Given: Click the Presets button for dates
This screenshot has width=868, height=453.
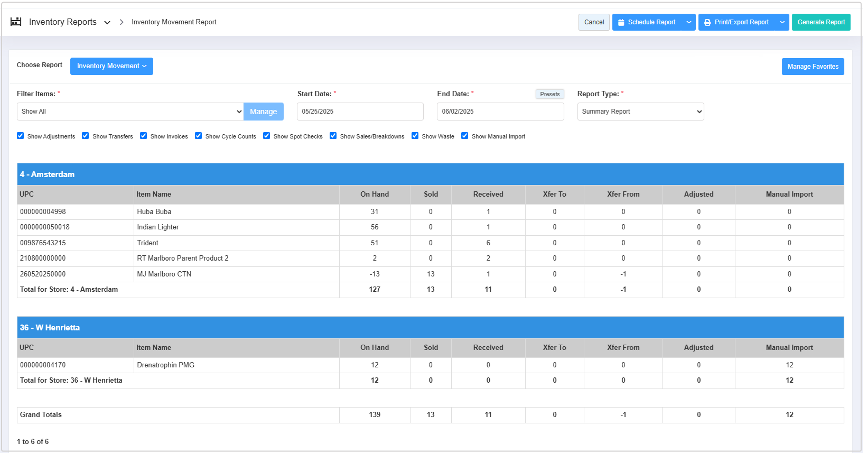Looking at the screenshot, I should point(549,94).
